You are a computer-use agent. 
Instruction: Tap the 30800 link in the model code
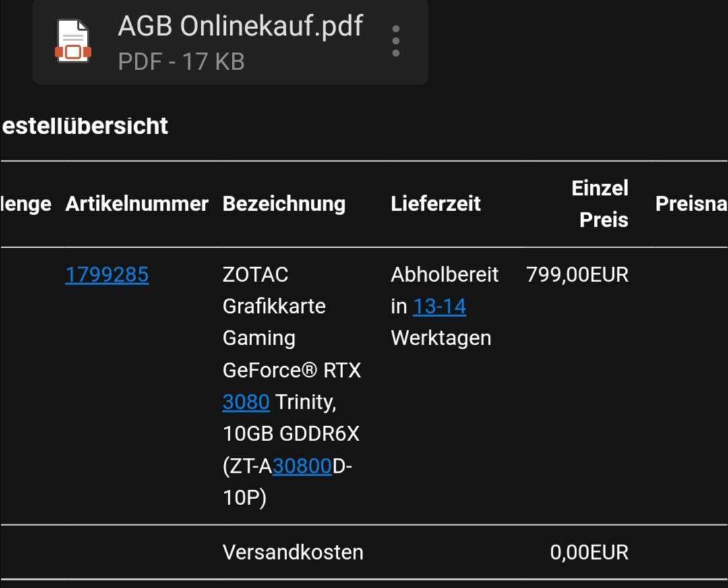point(302,466)
